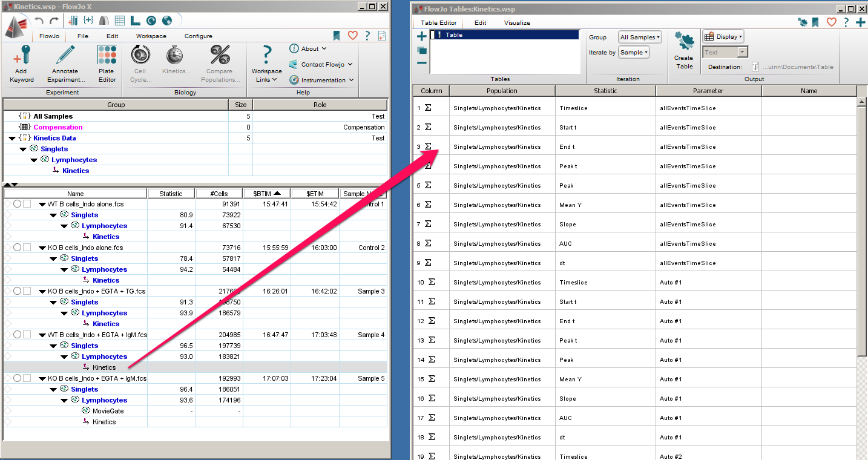Select the Table Editor tab

(439, 23)
